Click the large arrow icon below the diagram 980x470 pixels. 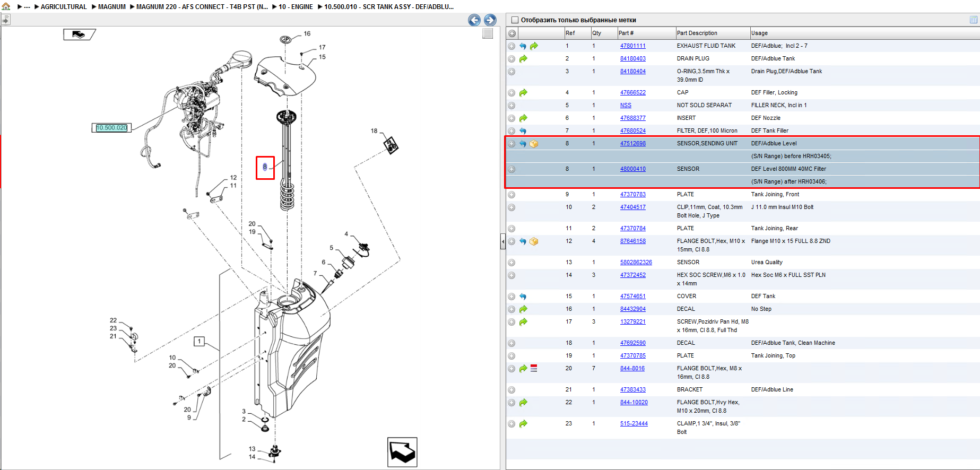tap(402, 452)
